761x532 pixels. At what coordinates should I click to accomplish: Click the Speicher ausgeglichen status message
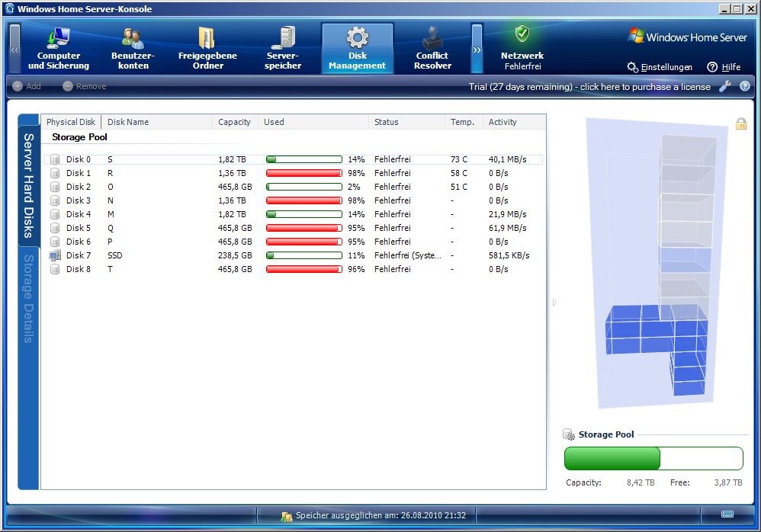(380, 515)
